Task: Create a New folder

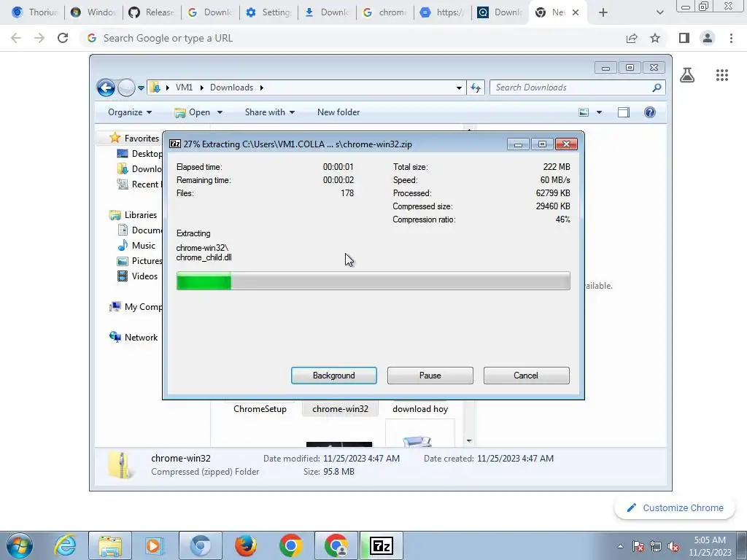Action: click(338, 112)
